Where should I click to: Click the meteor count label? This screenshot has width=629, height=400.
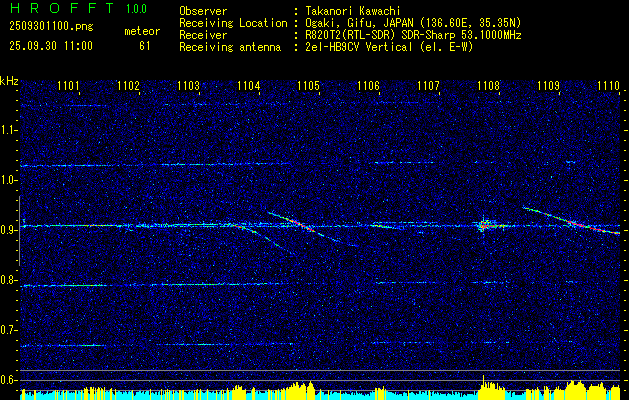142,31
